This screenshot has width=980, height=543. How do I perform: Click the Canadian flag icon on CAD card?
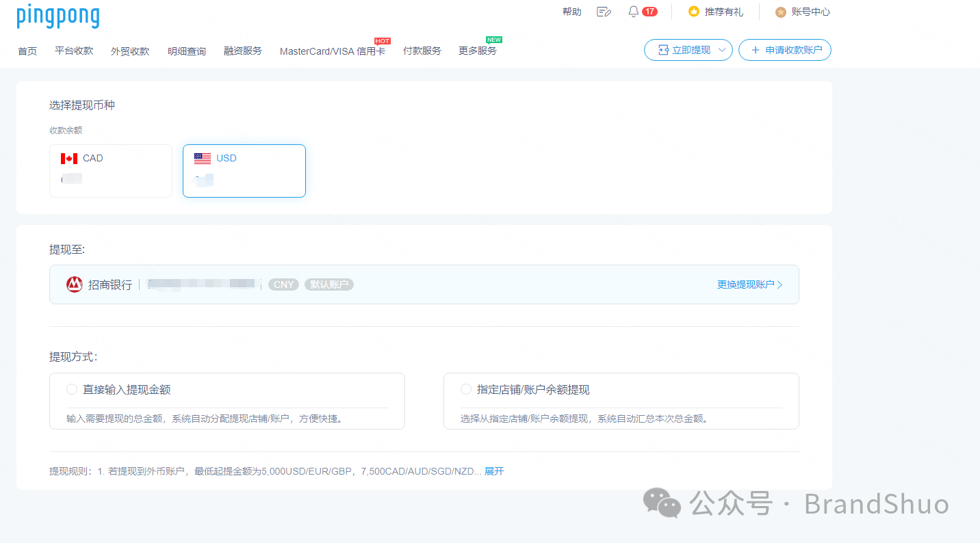pyautogui.click(x=70, y=157)
